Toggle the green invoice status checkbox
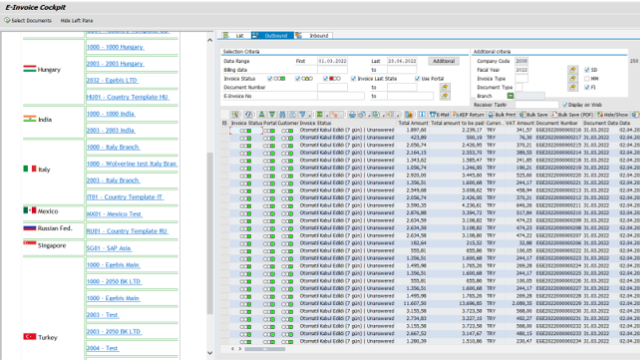640x360 pixels. point(270,78)
